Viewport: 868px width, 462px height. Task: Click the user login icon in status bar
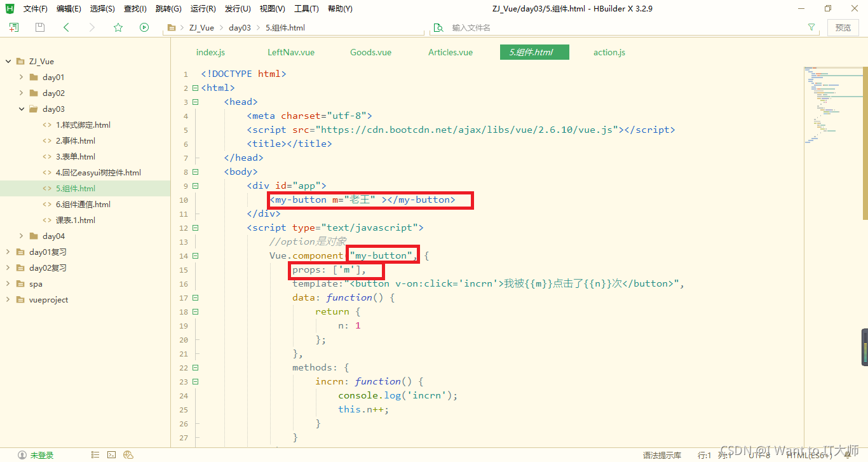(22, 455)
